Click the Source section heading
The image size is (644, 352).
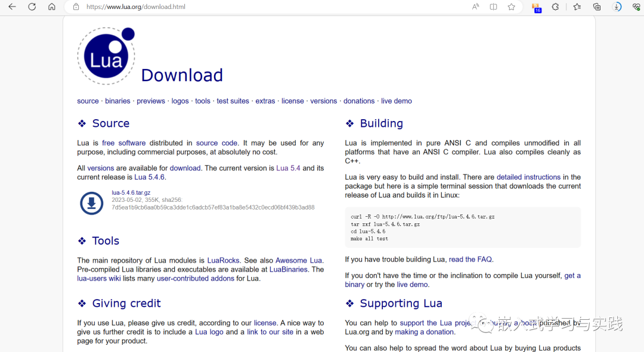111,123
